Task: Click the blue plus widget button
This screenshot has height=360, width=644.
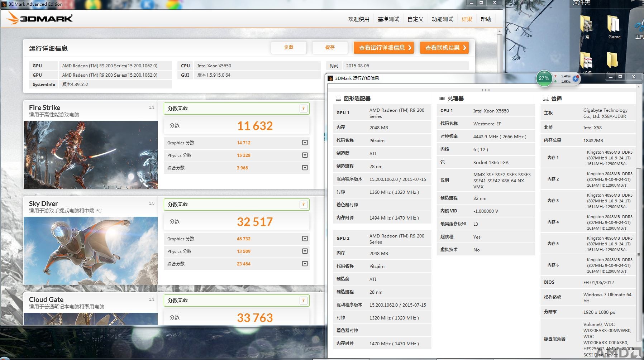Action: [576, 78]
